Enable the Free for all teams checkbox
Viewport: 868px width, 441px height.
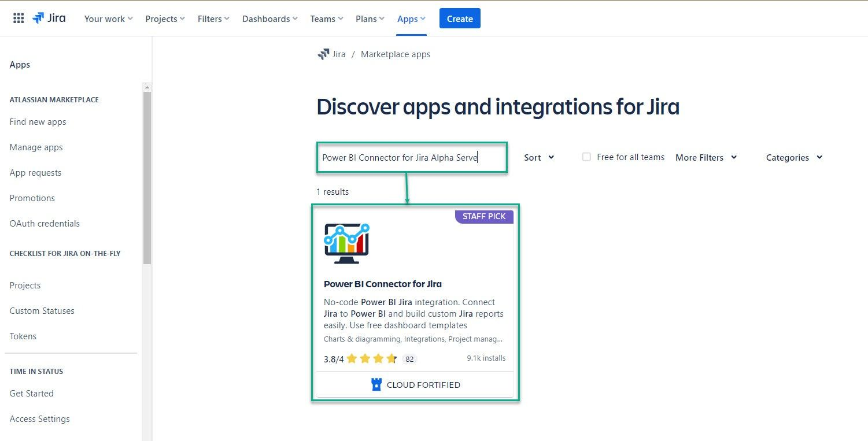586,156
